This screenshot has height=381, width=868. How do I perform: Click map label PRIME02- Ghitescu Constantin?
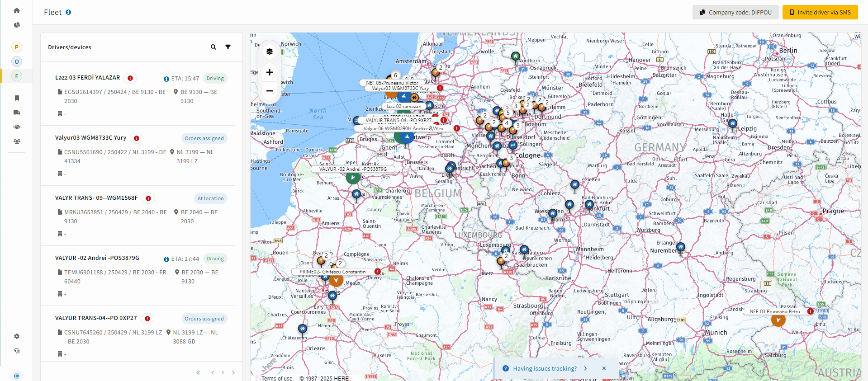click(x=332, y=272)
